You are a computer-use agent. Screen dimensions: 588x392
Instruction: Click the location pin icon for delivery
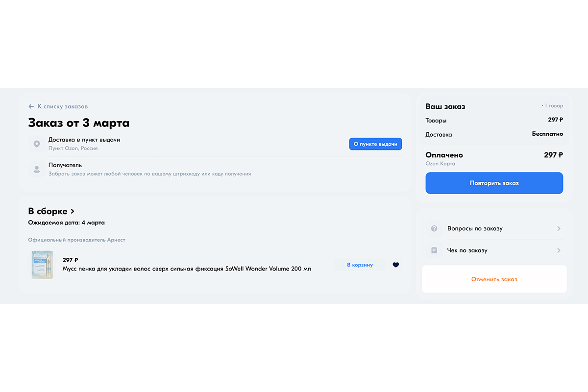click(x=37, y=144)
